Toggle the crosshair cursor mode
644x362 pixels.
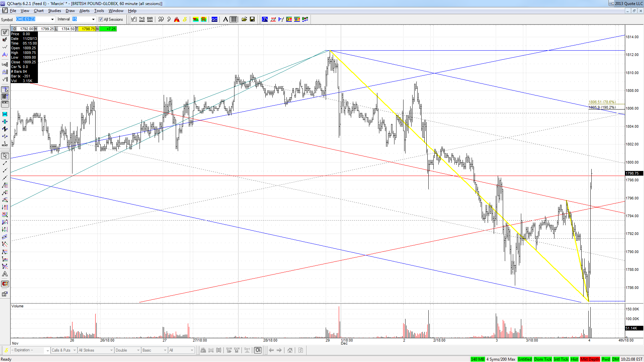tap(5, 89)
